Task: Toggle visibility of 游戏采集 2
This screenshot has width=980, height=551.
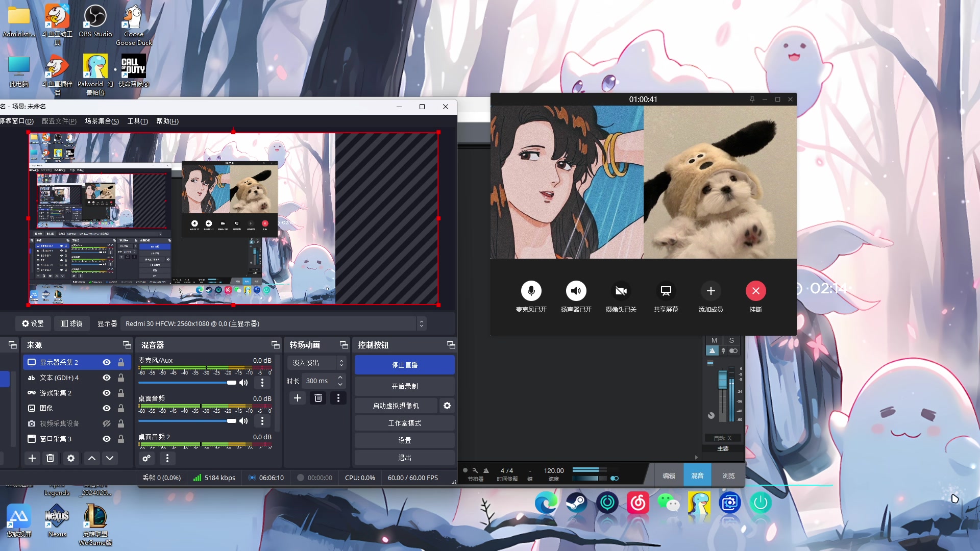Action: pos(107,393)
